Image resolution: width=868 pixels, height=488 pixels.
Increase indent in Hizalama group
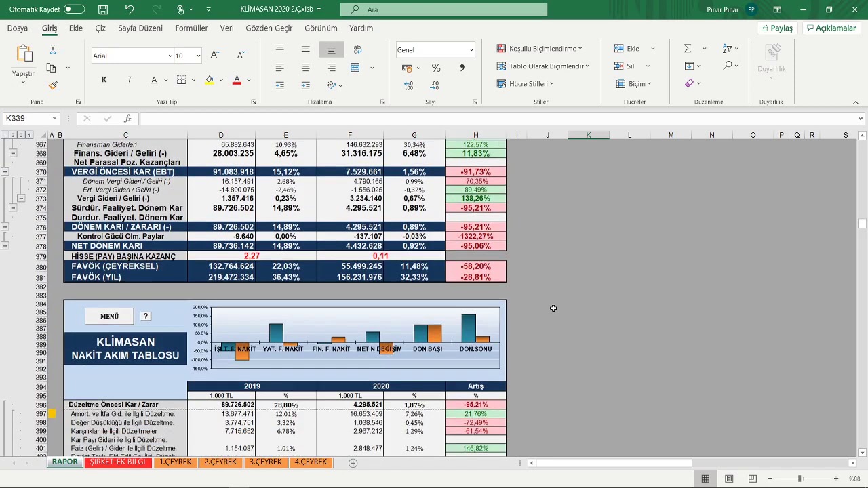click(x=305, y=85)
